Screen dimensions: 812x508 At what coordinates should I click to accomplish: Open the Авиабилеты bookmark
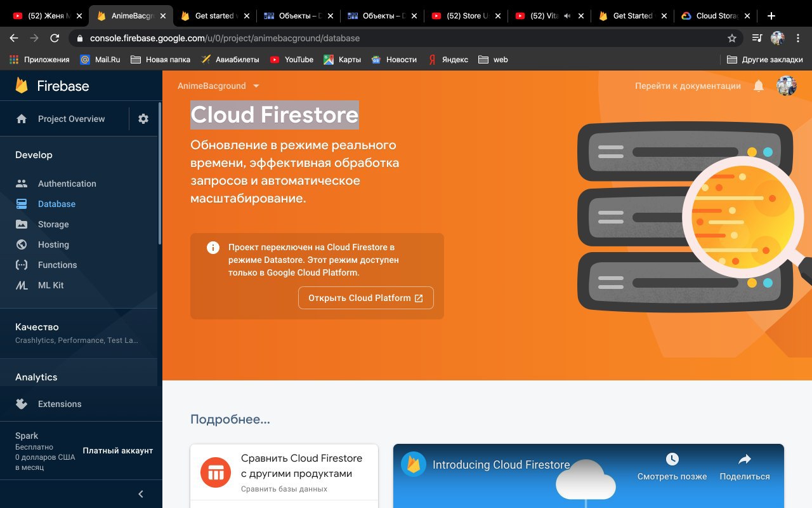pyautogui.click(x=230, y=59)
